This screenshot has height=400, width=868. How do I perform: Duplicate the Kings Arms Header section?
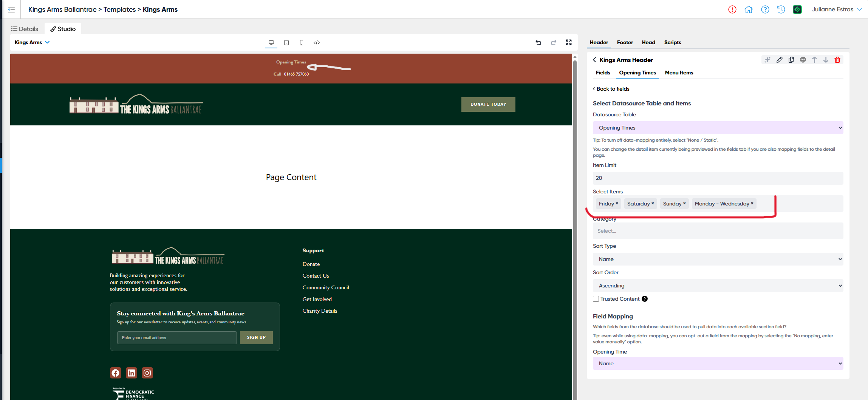[791, 60]
